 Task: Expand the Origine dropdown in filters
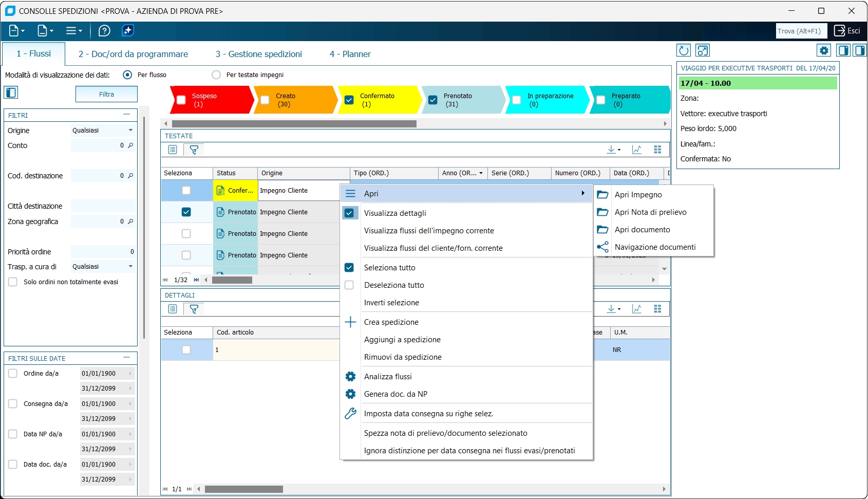pos(130,131)
